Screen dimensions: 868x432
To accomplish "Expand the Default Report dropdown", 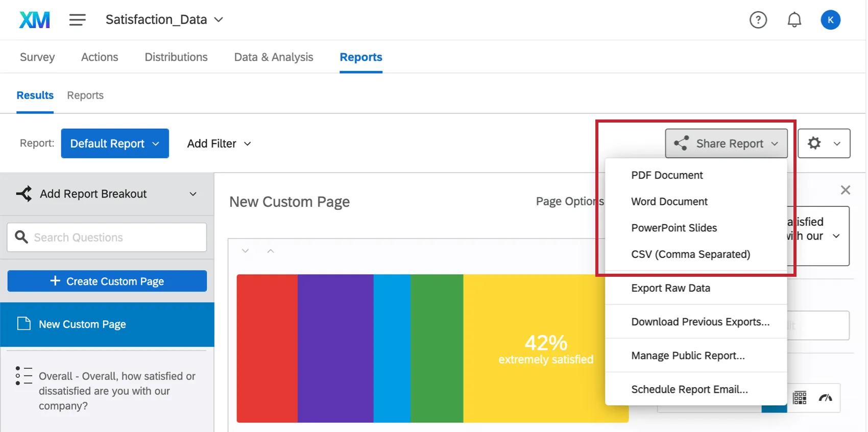I will tap(115, 143).
